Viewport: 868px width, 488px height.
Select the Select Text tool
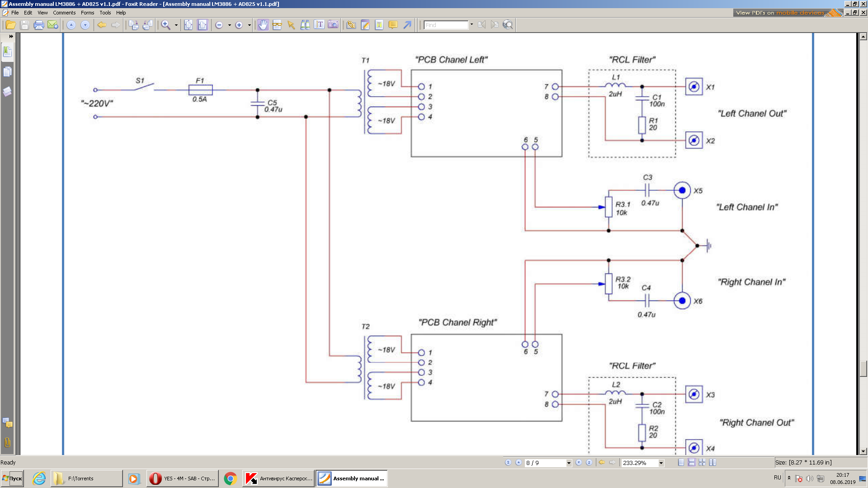pyautogui.click(x=277, y=25)
